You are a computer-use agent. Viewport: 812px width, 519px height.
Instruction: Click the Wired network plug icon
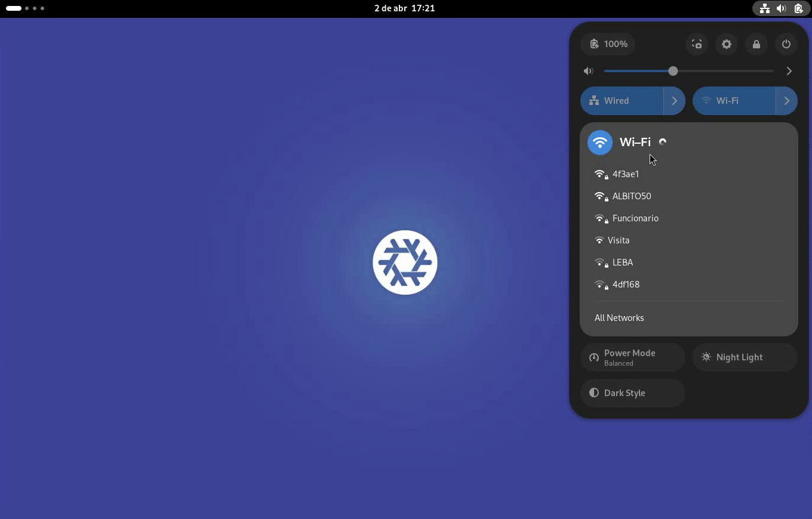(594, 101)
